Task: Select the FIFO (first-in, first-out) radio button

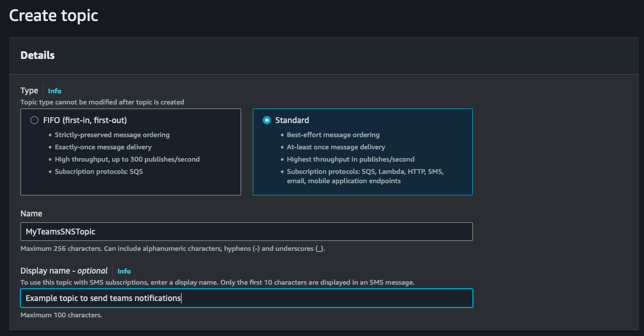Action: 33,120
